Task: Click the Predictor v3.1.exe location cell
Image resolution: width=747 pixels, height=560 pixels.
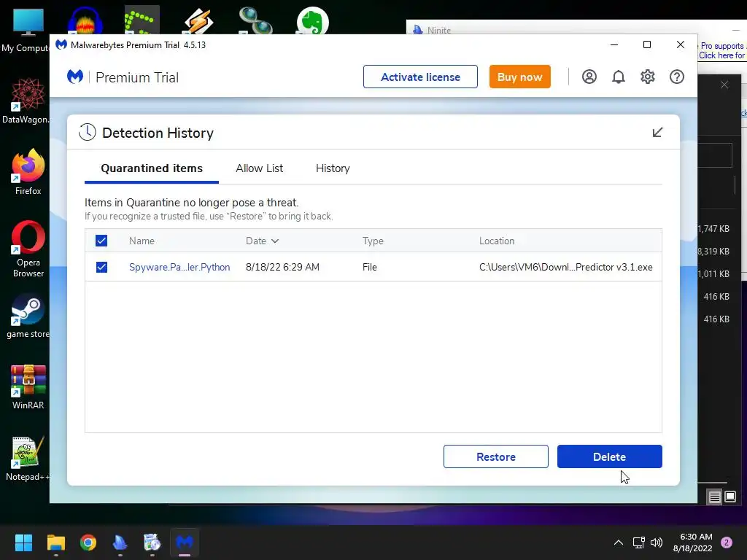Action: coord(566,267)
